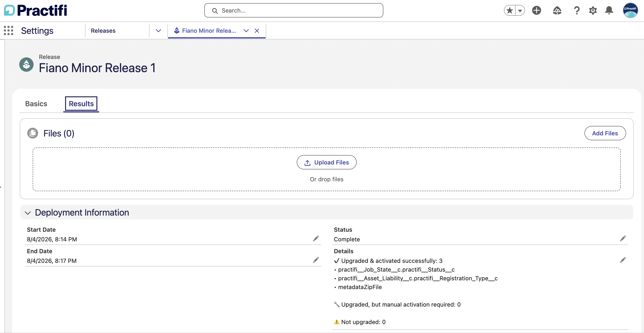Click the 'Not upgraded: 0' line
The image size is (644, 333).
[360, 322]
